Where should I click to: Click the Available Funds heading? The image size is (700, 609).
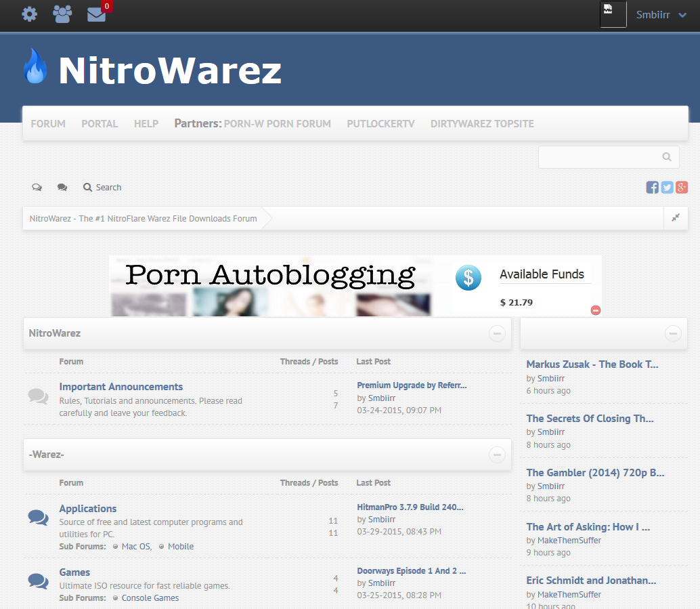point(542,274)
